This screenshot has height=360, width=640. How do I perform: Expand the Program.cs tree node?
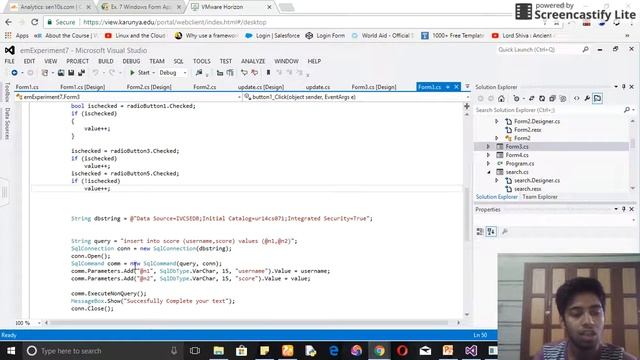coord(488,164)
